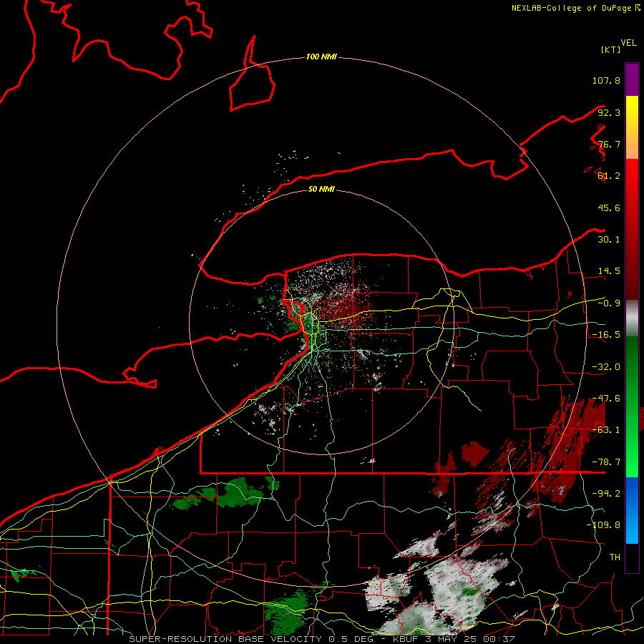Click the NEXLAB-College of DuPage label
This screenshot has width=644, height=644.
[575, 8]
